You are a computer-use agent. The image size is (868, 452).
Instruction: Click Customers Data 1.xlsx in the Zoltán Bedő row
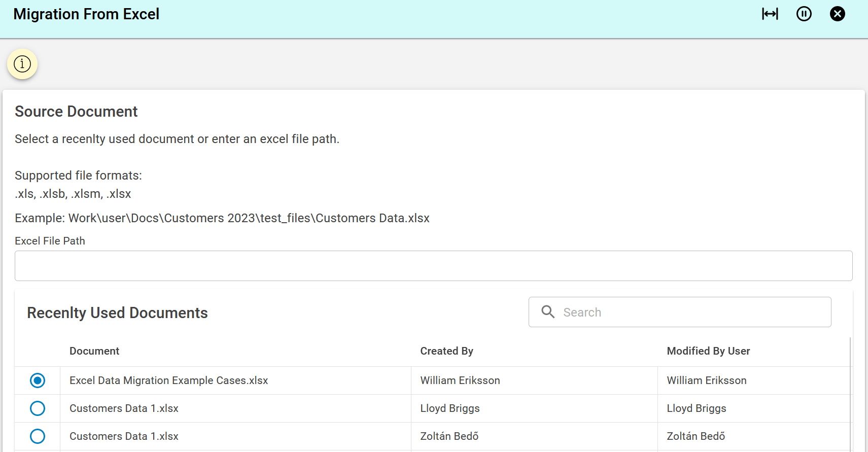coord(124,436)
